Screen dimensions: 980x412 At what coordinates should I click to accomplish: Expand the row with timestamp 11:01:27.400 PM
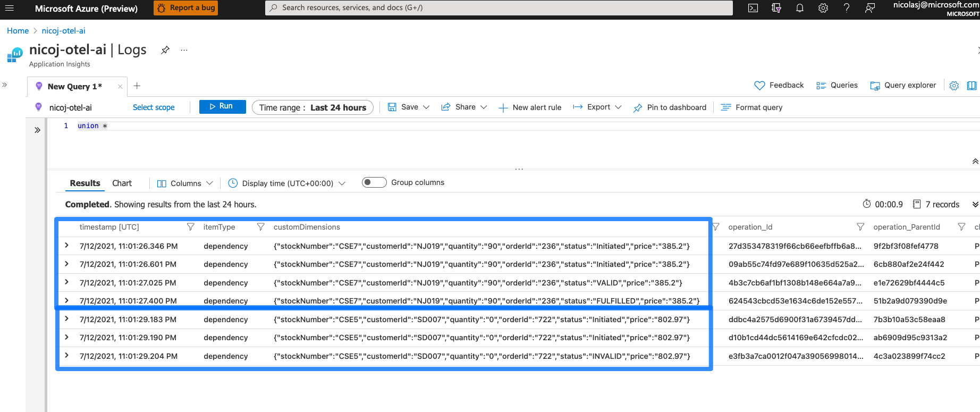[x=66, y=300]
